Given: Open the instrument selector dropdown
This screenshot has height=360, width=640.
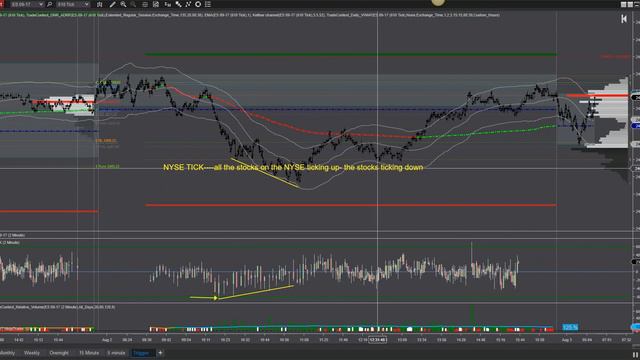Looking at the screenshot, I should (27, 4).
